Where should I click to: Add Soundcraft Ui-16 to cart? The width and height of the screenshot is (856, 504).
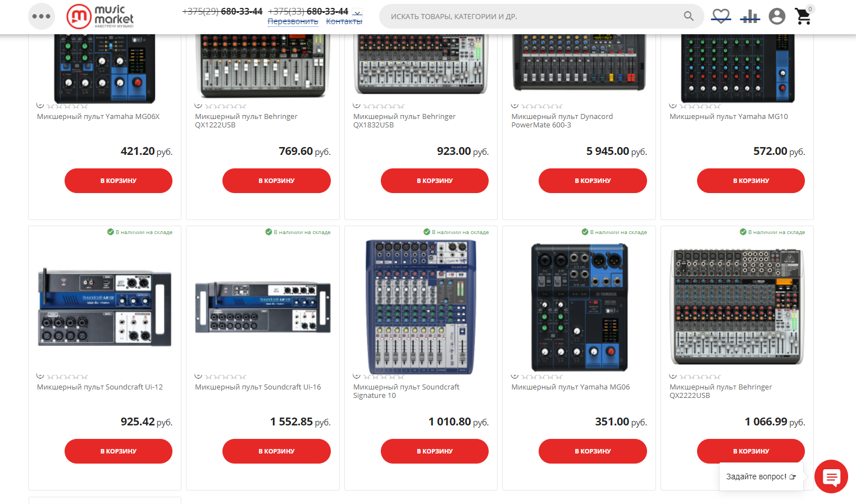(x=276, y=451)
